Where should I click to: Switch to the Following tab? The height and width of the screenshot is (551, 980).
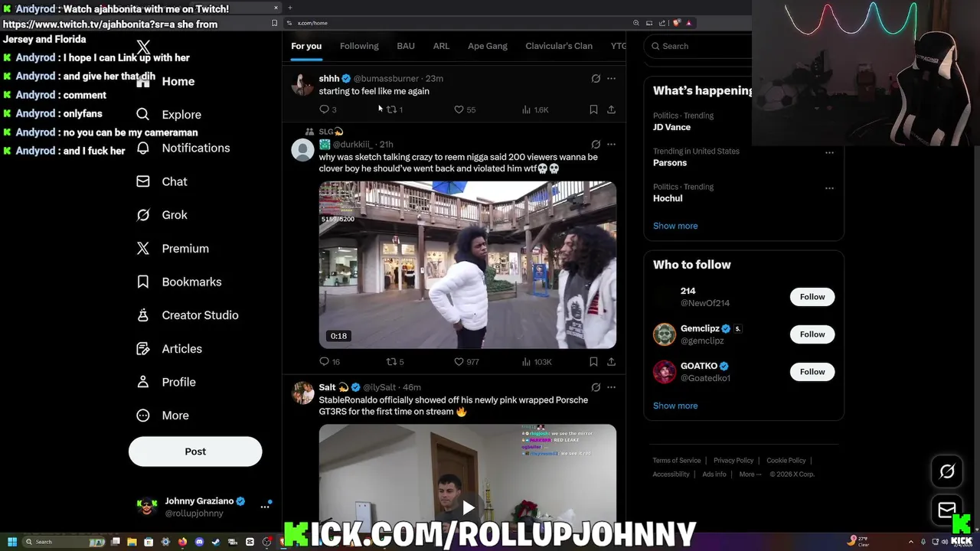pos(359,46)
